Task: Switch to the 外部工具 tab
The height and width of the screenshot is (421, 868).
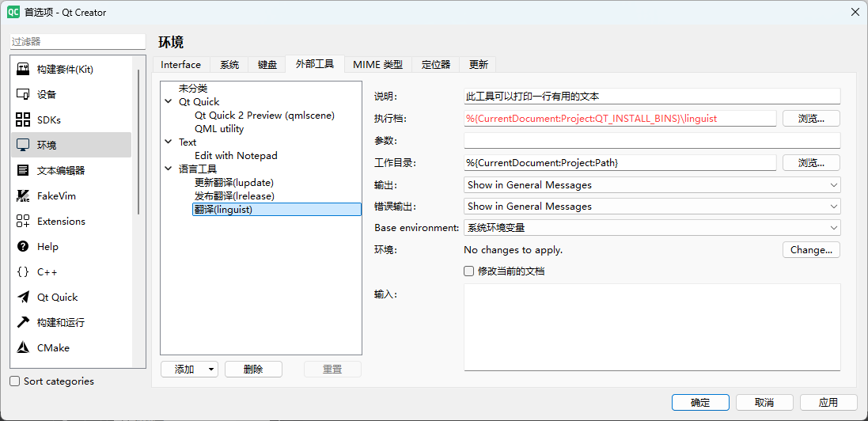Action: point(315,64)
